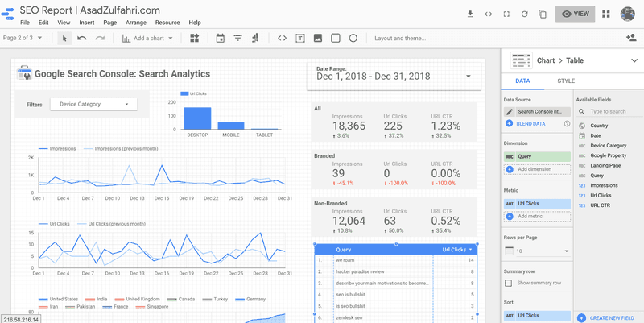
Task: Click BLEND DATA link
Action: tap(530, 123)
